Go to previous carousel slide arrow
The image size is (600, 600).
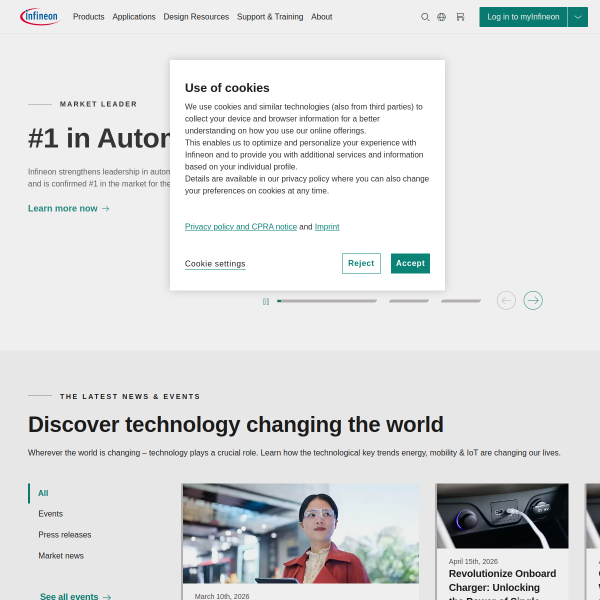click(x=506, y=300)
